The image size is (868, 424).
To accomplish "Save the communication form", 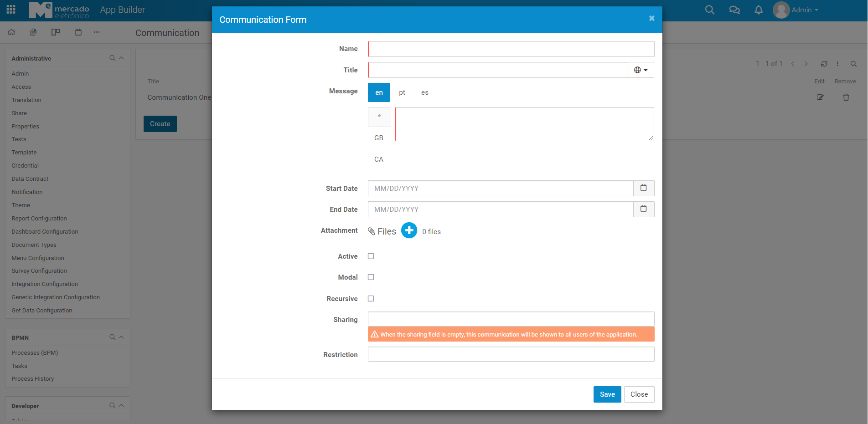I will tap(607, 394).
